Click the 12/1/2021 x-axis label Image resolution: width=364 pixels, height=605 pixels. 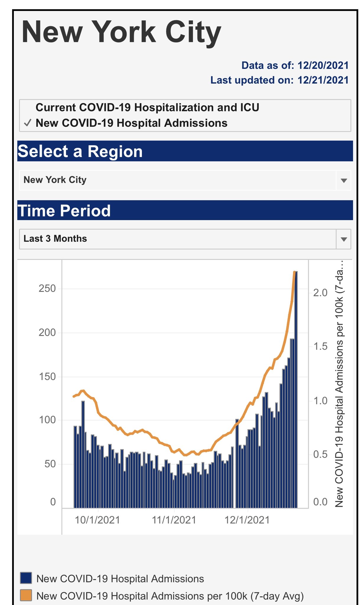(247, 520)
